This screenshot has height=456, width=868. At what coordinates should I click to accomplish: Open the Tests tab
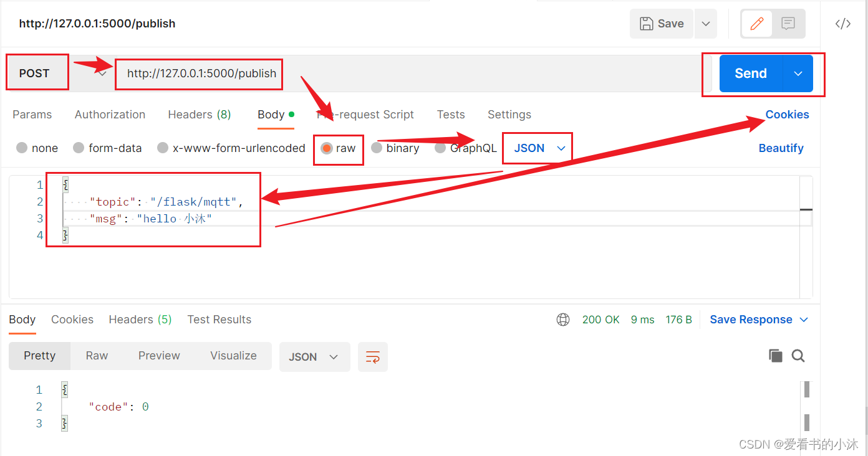451,115
